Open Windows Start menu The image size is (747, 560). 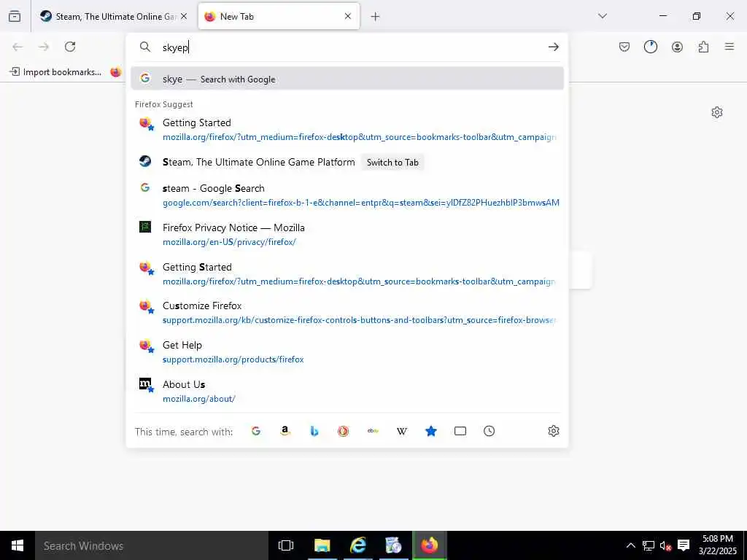tap(18, 545)
